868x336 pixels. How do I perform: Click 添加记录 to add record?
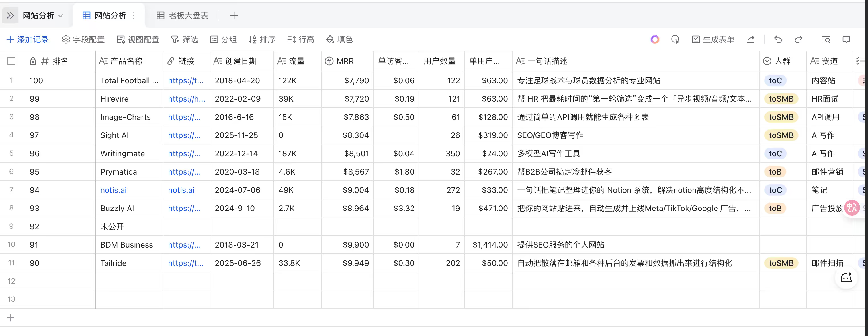tap(28, 39)
